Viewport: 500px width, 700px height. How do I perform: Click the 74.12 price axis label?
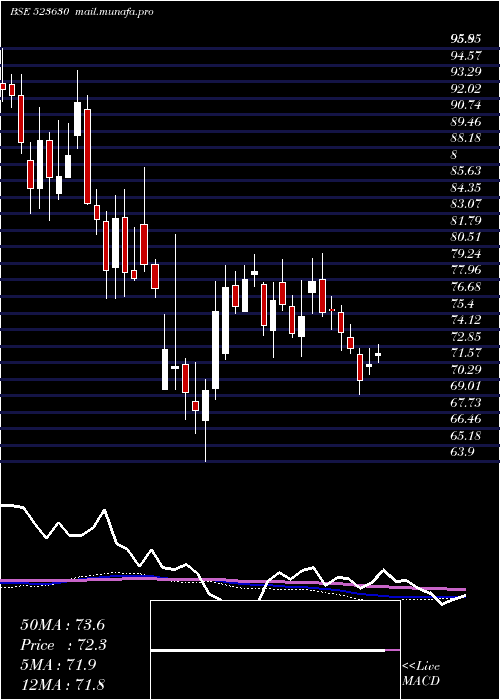point(466,320)
